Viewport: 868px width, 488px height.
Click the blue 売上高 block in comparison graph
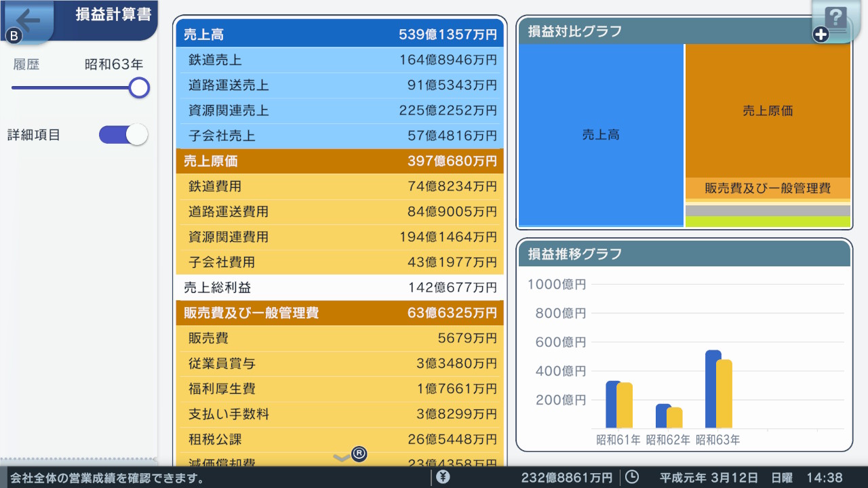click(x=601, y=134)
